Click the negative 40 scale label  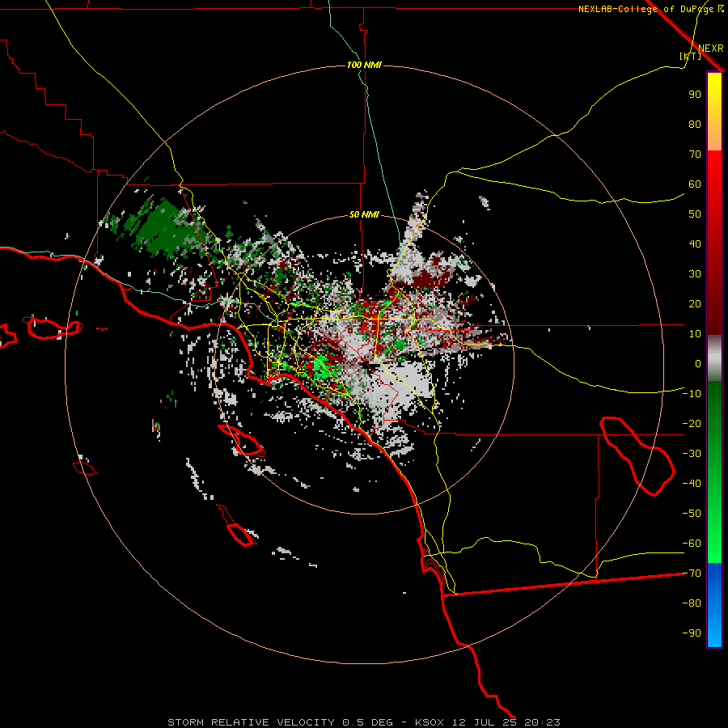point(692,484)
